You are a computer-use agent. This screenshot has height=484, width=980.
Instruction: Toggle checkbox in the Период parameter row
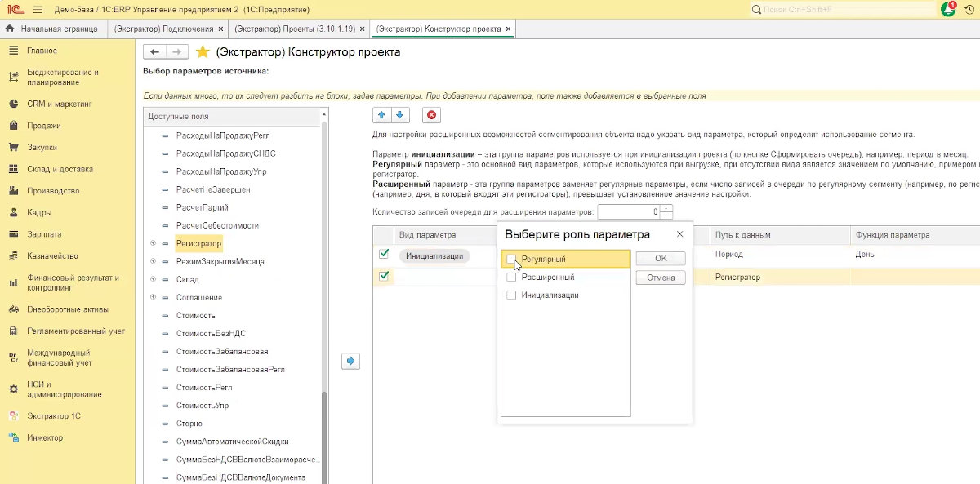coord(384,254)
